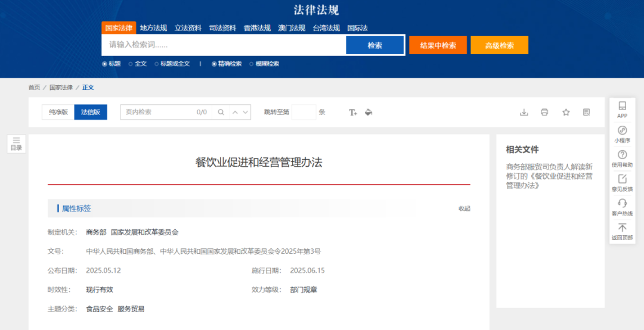Click the document title 餐饮业促进和经营管理办法

pyautogui.click(x=259, y=163)
